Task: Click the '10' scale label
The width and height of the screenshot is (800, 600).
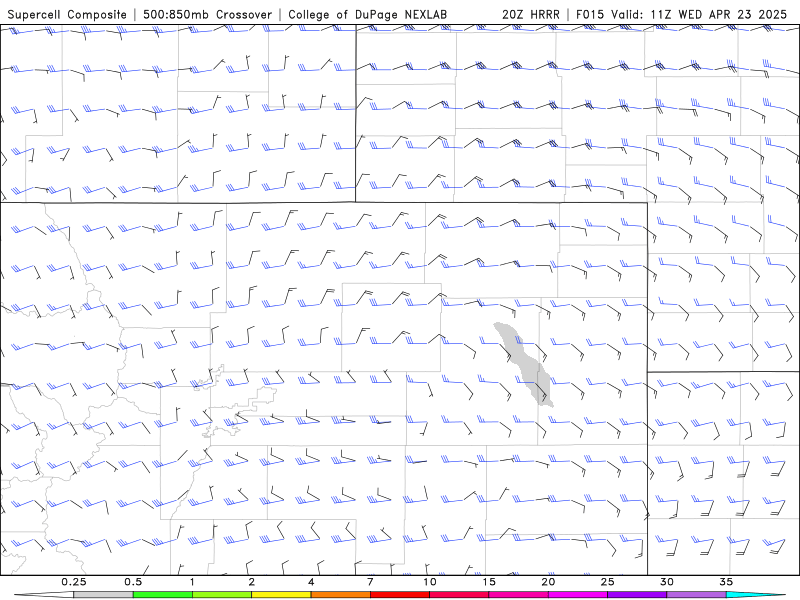Action: (430, 582)
